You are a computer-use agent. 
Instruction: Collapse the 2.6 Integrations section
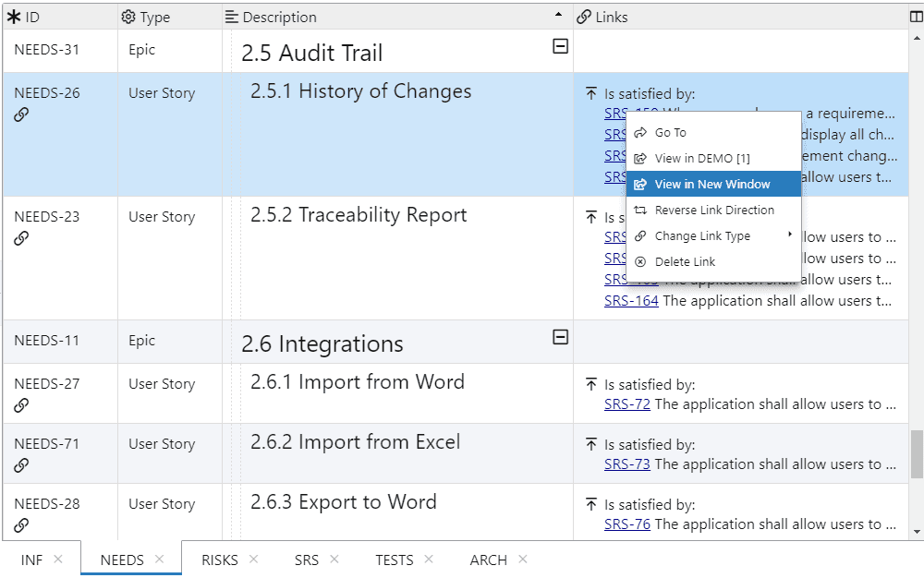click(560, 337)
